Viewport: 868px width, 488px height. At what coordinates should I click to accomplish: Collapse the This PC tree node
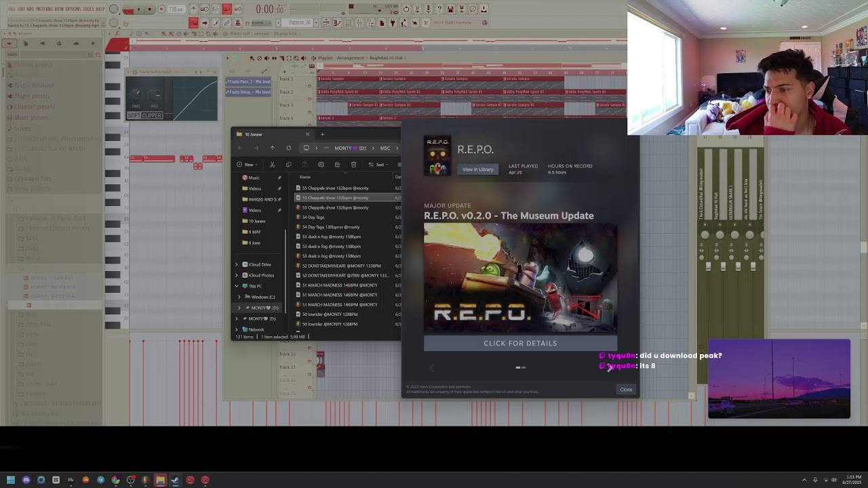pyautogui.click(x=237, y=286)
